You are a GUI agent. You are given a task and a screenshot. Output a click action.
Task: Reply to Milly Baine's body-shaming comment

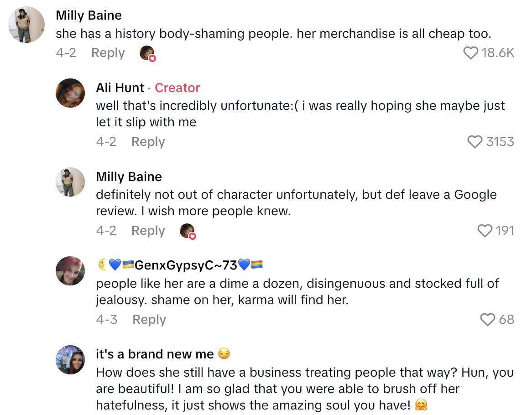click(108, 53)
